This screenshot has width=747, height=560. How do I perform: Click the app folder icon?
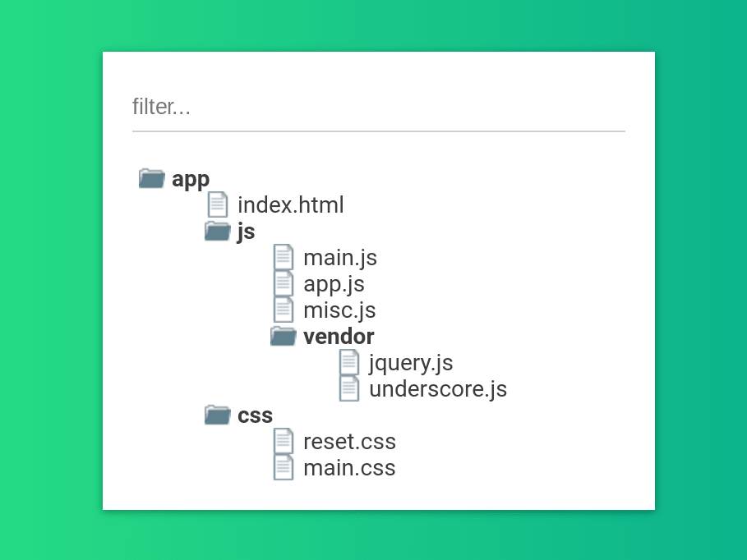click(150, 178)
